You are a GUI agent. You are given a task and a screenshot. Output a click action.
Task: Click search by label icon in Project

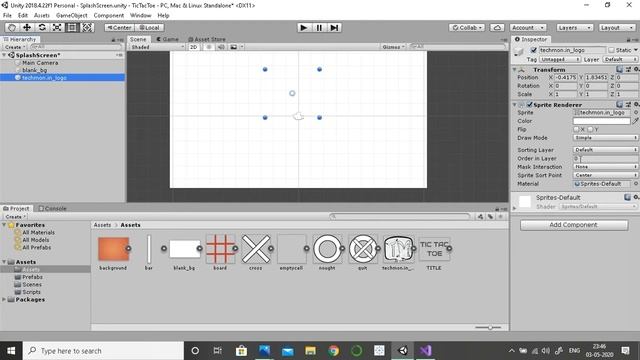(490, 216)
